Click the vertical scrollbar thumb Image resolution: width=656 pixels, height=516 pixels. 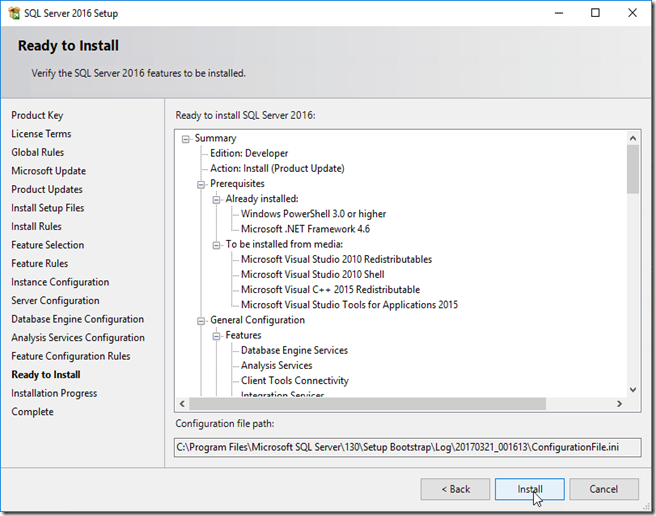coord(633,169)
